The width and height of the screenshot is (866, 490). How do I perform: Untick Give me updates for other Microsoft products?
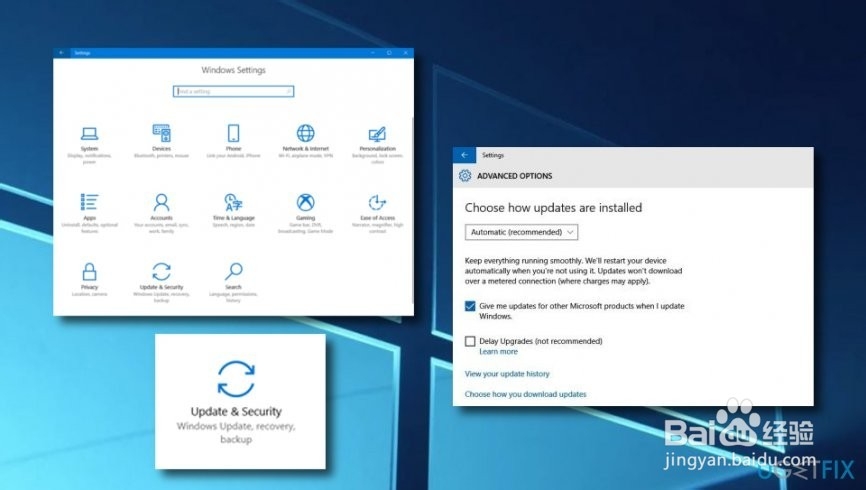[470, 306]
